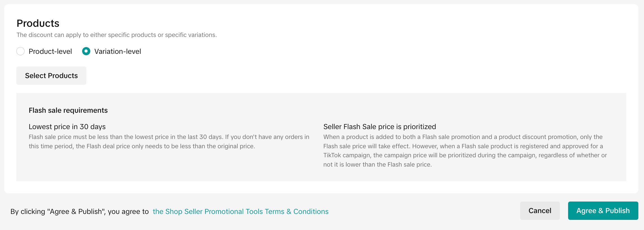644x230 pixels.
Task: Click the filled Variation-level radio indicator
Action: tap(86, 51)
